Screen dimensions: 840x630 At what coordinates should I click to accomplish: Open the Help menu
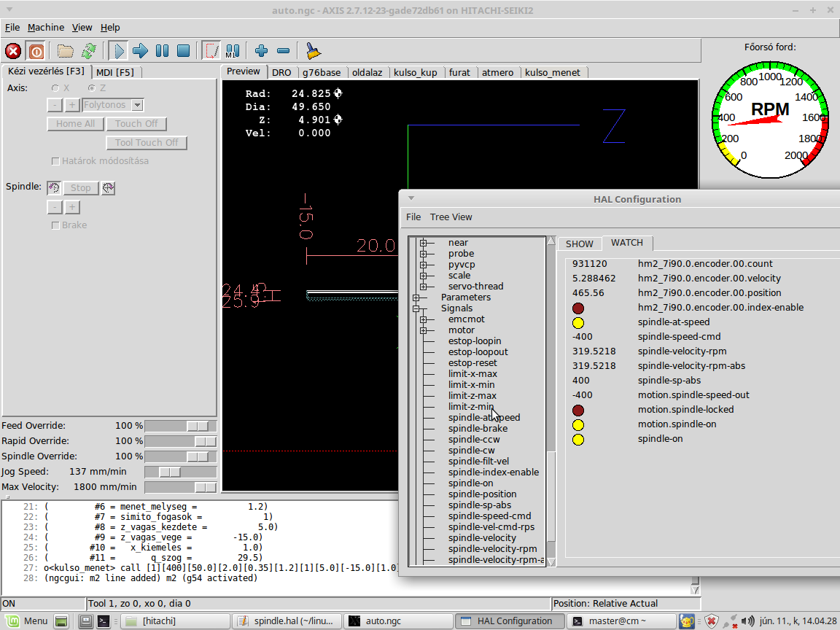110,27
